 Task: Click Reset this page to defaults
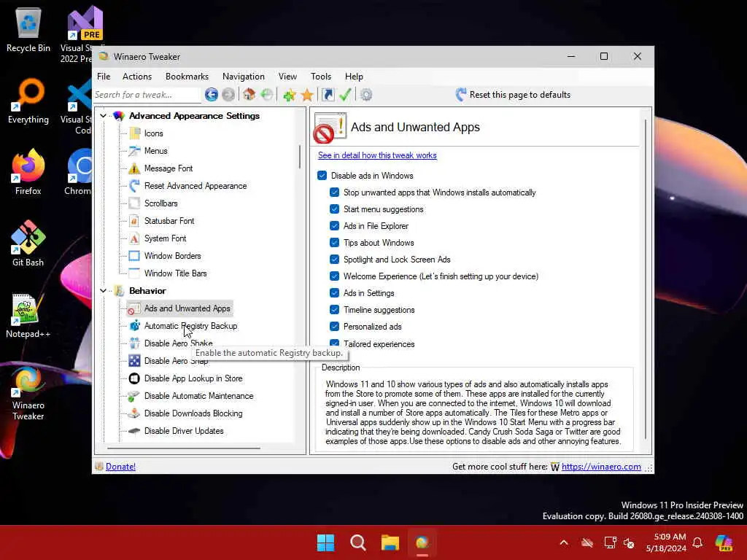(513, 95)
